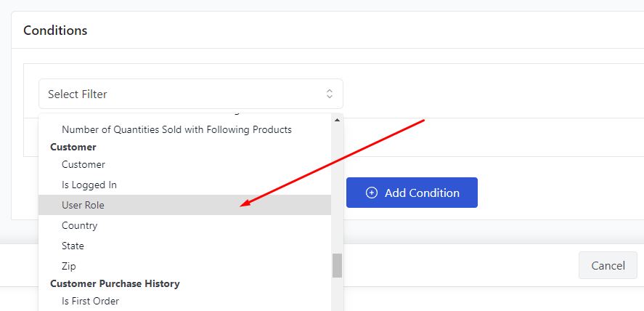
Task: Select the Is First Order option
Action: [x=185, y=301]
